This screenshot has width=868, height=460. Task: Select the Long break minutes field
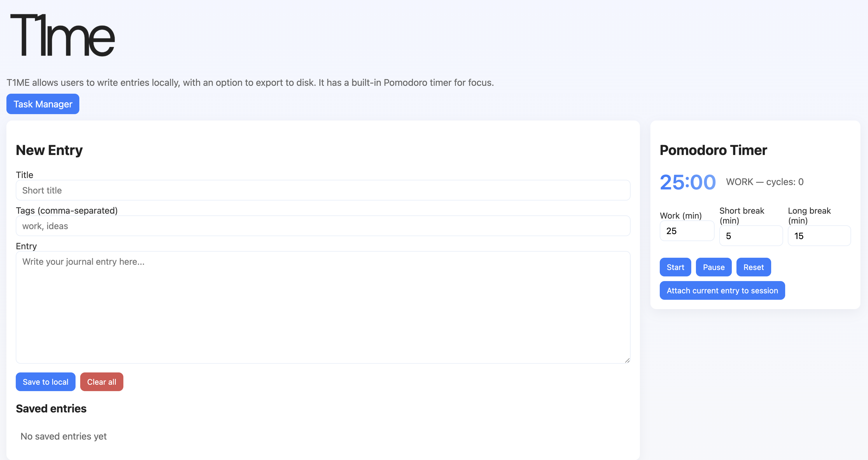point(819,236)
